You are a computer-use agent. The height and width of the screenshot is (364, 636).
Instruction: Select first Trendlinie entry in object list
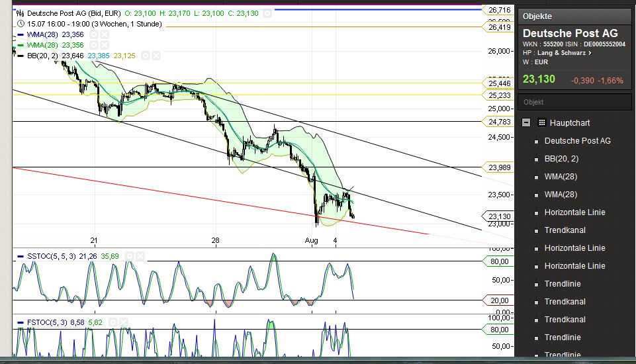(563, 284)
